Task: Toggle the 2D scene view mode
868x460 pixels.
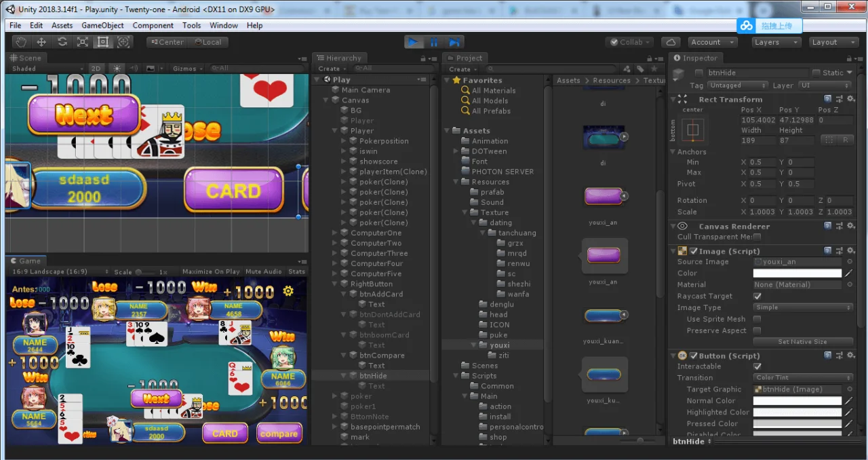Action: coord(96,69)
